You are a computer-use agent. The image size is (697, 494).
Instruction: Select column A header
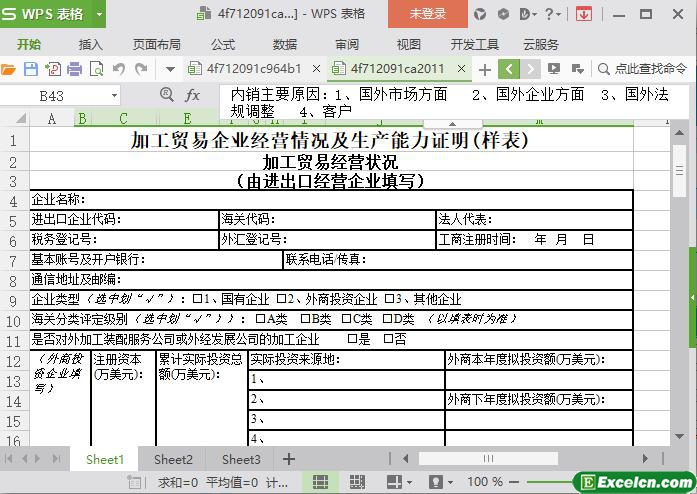coord(52,118)
